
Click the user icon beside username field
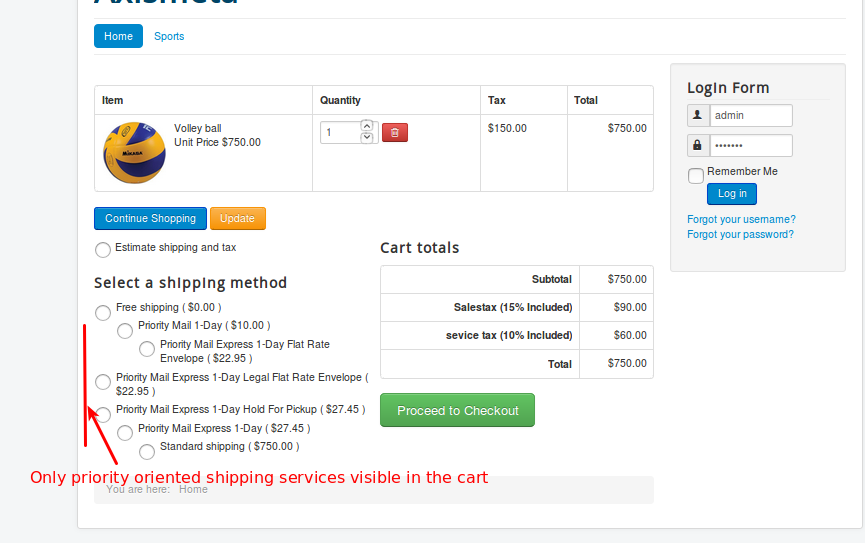697,116
